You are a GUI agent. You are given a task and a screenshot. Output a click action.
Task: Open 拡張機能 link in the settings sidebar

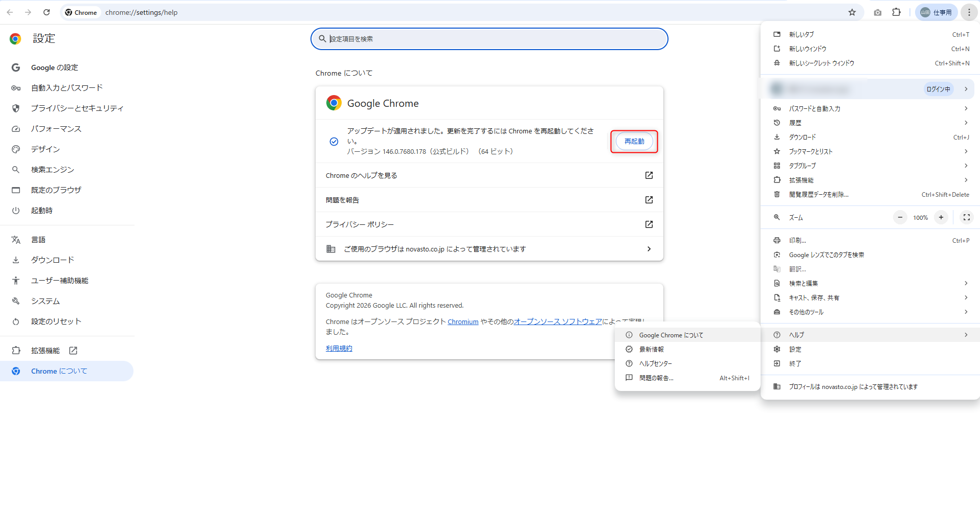tap(66, 351)
